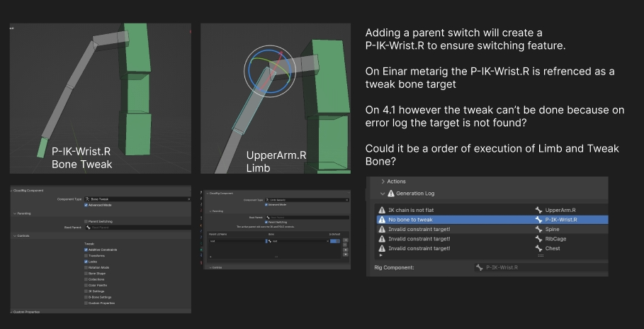Enable Parent Switching in Bone Tweak panel

point(86,221)
